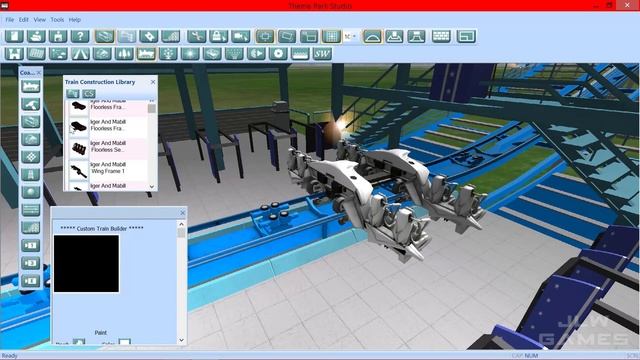Click the split window layout icon
This screenshot has width=640, height=360.
pyautogui.click(x=309, y=36)
